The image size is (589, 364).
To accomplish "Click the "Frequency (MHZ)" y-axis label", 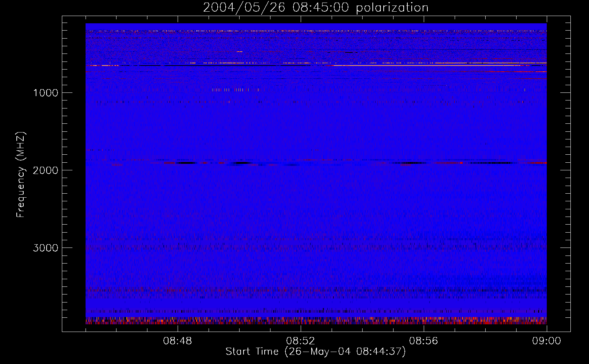I will tap(21, 175).
